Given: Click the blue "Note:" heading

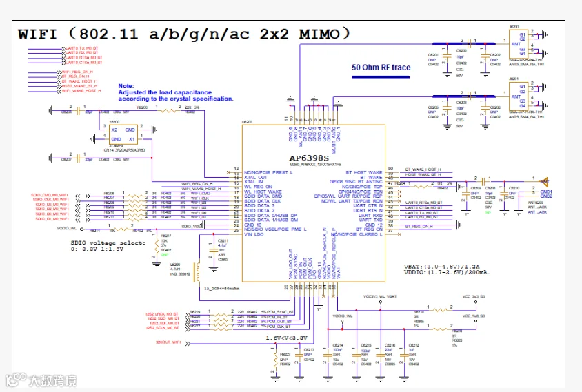Looking at the screenshot, I should [x=126, y=86].
